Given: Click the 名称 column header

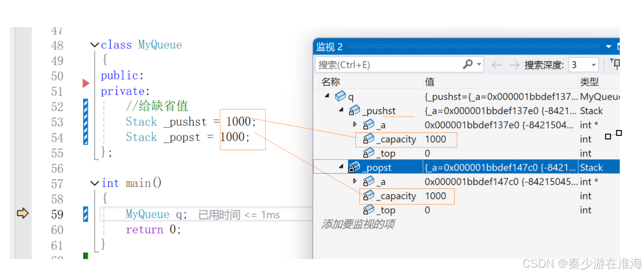Looking at the screenshot, I should pos(330,82).
